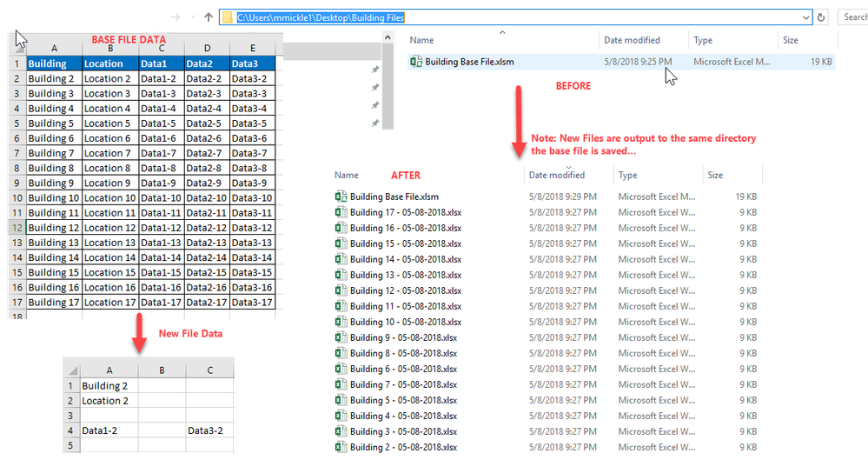Select file name Building 2 - 05-08-2018.xlsx

403,447
